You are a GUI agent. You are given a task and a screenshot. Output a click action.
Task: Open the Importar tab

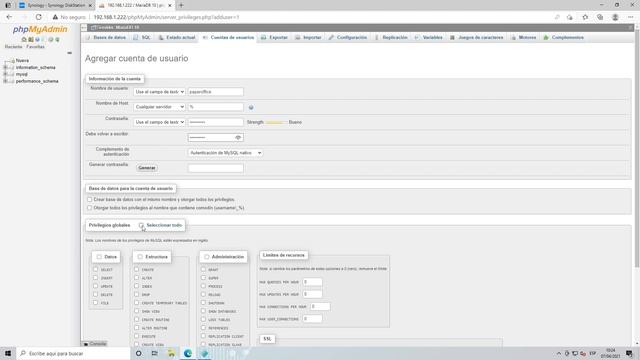click(308, 38)
